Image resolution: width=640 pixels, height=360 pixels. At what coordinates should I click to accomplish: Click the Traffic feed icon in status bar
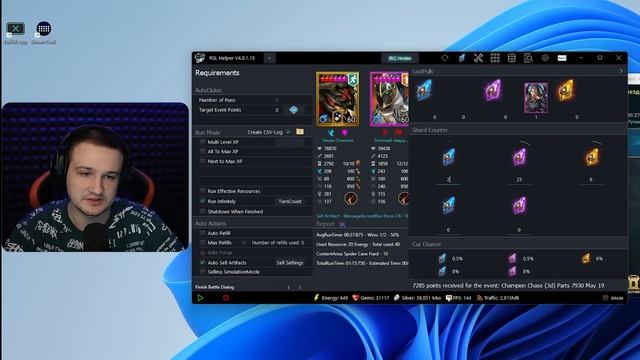tap(480, 298)
